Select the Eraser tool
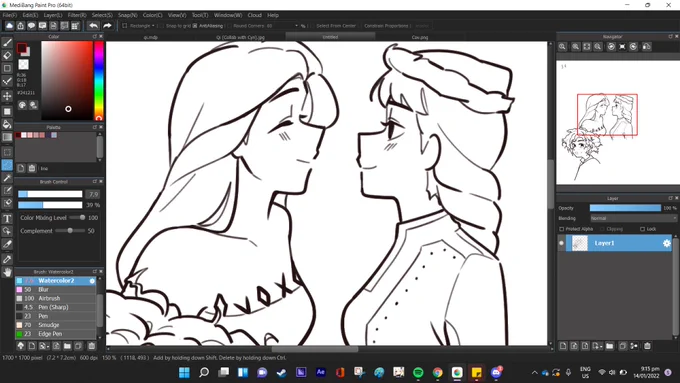The image size is (680, 383). click(x=7, y=56)
